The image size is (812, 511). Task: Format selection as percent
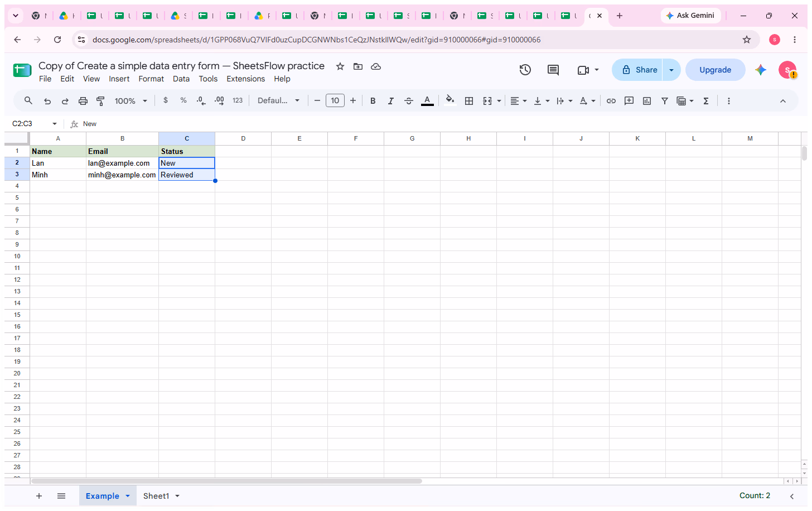183,100
